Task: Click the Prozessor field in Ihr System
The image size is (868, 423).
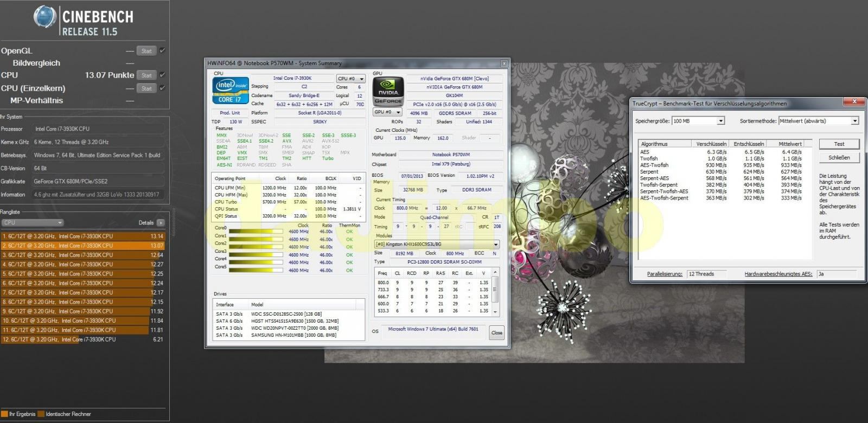Action: 98,129
